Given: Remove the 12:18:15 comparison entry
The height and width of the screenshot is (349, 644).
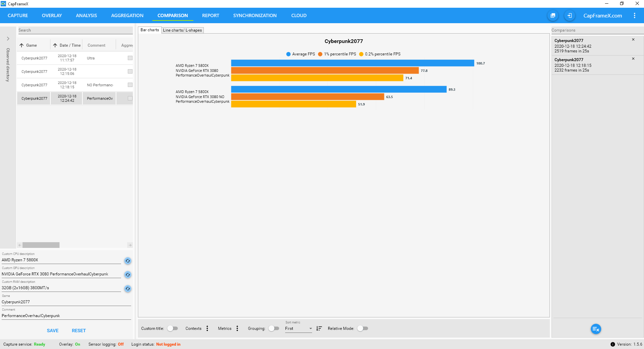Looking at the screenshot, I should click(x=633, y=59).
